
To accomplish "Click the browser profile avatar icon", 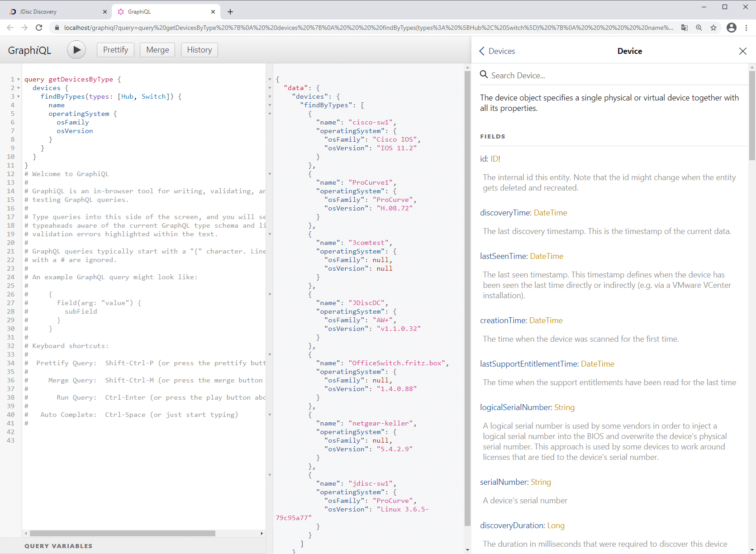I will click(732, 28).
